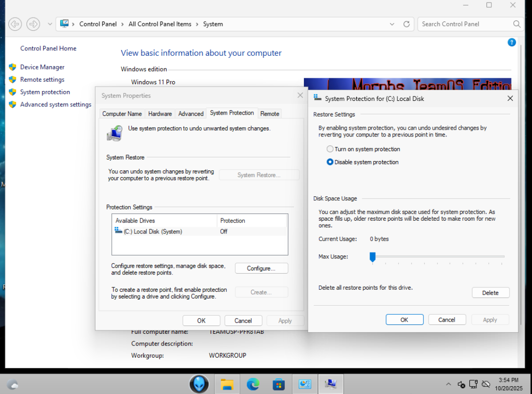Open Device Manager link

[x=42, y=67]
